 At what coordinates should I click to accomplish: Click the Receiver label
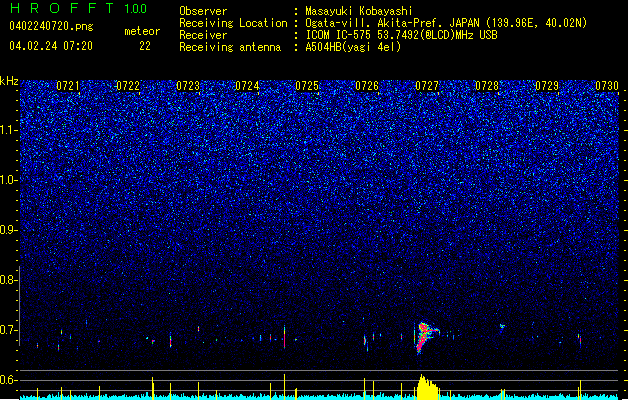[x=203, y=35]
